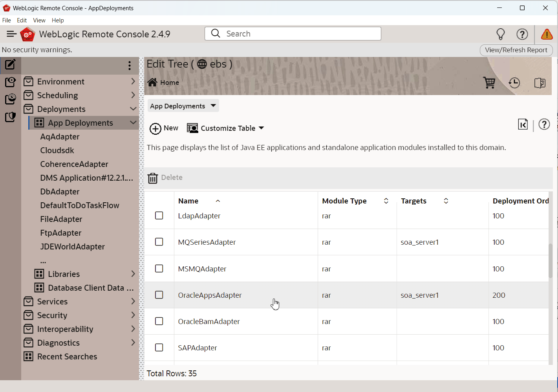This screenshot has height=392, width=558.
Task: Show more tree items via ellipsis
Action: click(x=43, y=261)
